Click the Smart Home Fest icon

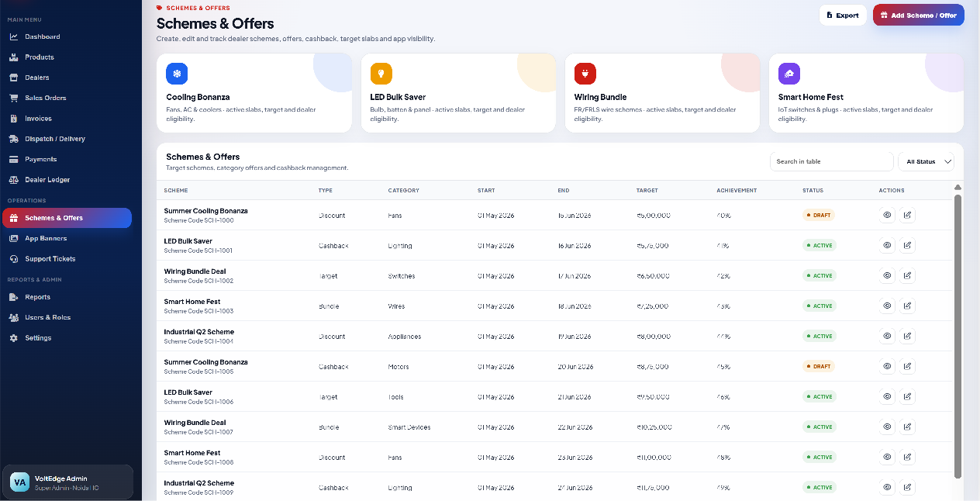(789, 74)
